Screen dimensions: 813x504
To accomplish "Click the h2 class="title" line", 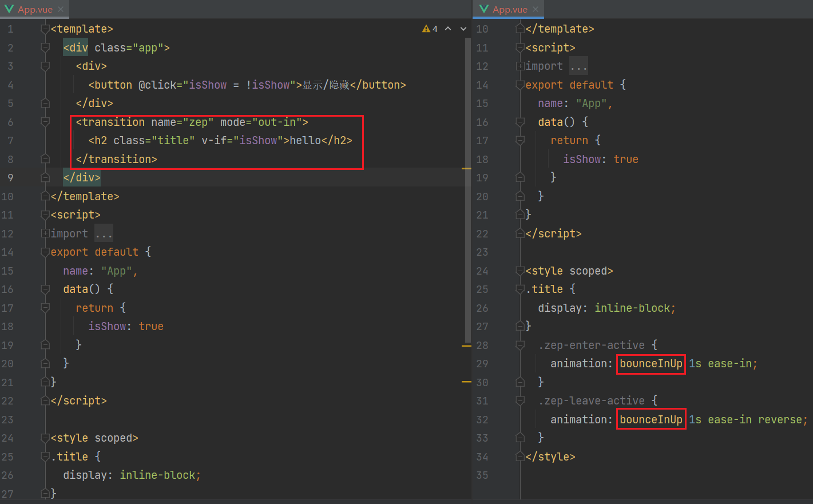I will pyautogui.click(x=220, y=140).
